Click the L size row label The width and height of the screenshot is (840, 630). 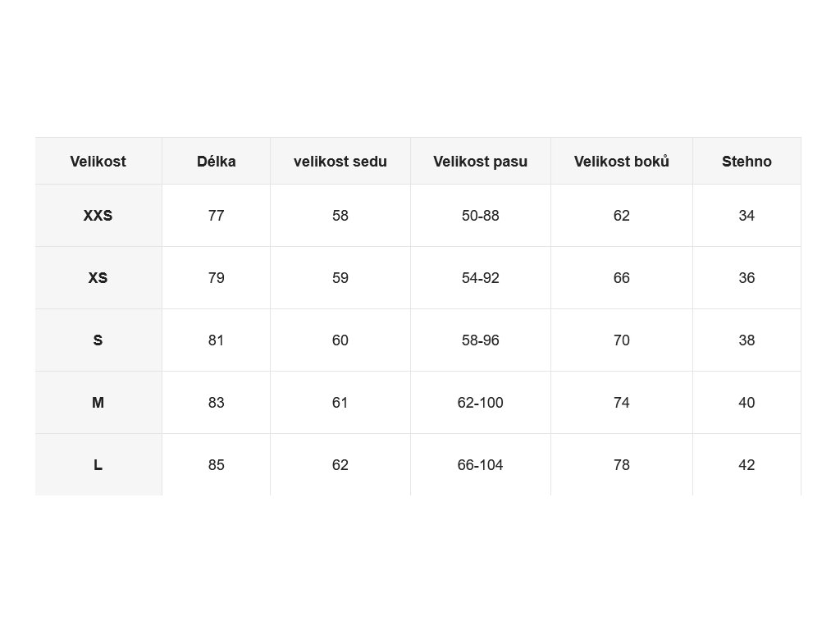[x=98, y=465]
